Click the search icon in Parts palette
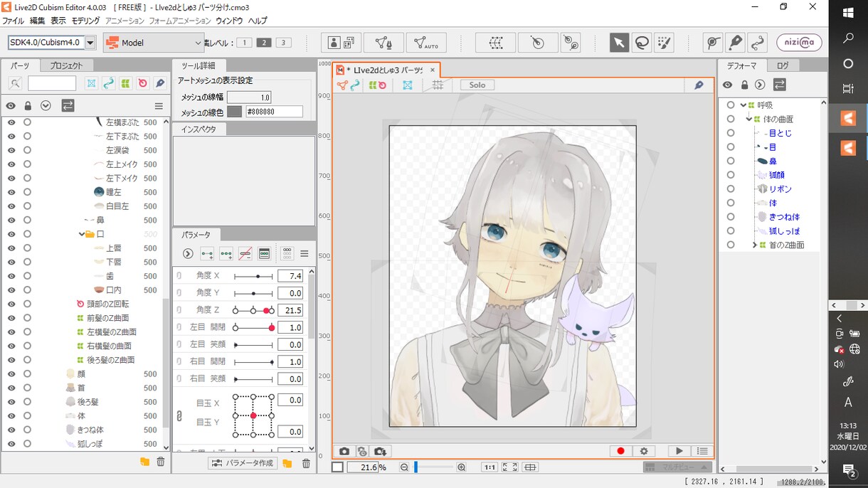868x488 pixels. [x=15, y=83]
